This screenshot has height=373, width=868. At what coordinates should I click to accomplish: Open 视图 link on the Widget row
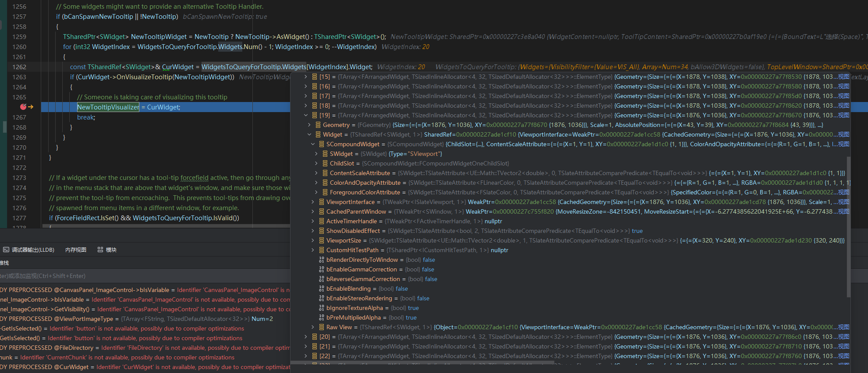point(843,134)
